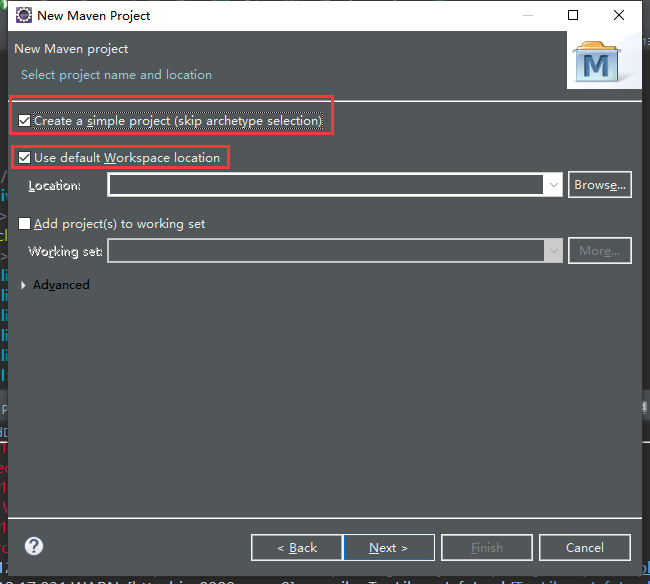The height and width of the screenshot is (584, 650).
Task: Close the New Maven Project dialog
Action: pyautogui.click(x=618, y=15)
